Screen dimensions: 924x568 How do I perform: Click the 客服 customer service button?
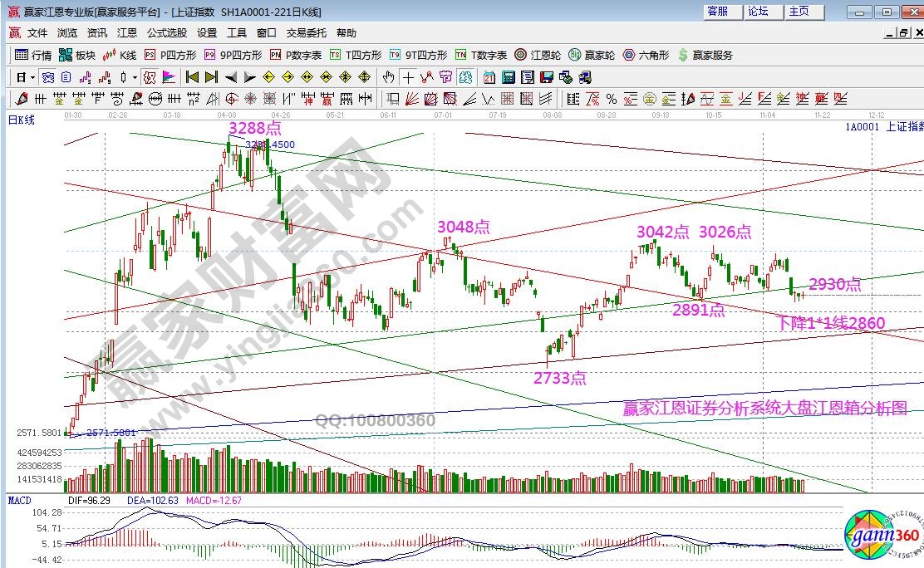coord(717,12)
